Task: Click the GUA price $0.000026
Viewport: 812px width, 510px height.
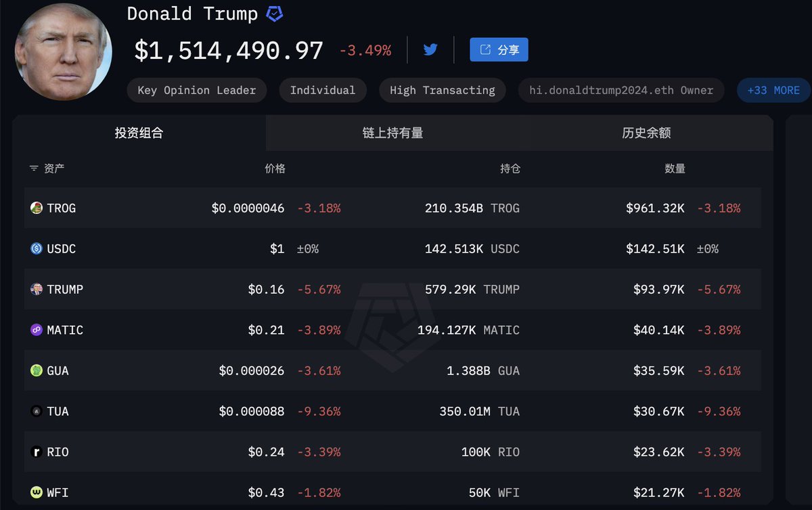Action: click(x=252, y=370)
